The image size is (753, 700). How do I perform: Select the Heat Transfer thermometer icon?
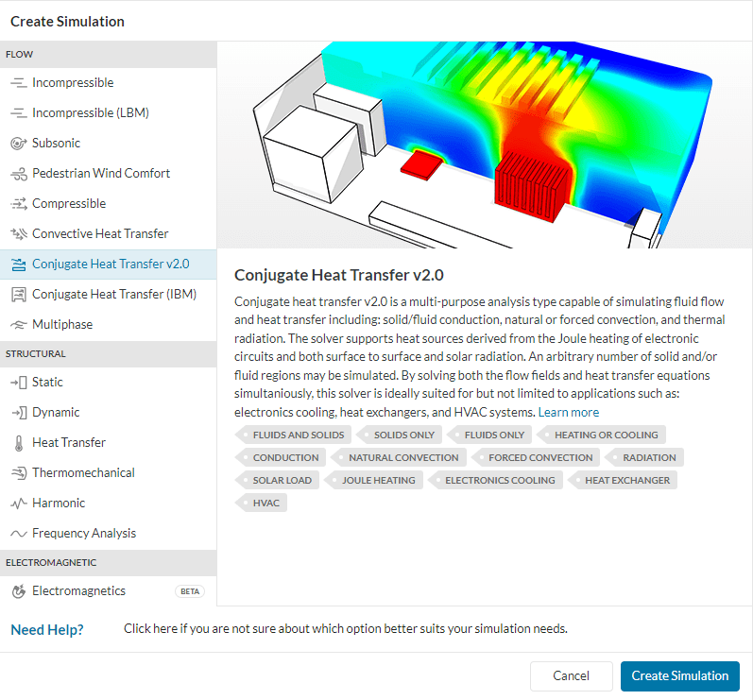18,443
